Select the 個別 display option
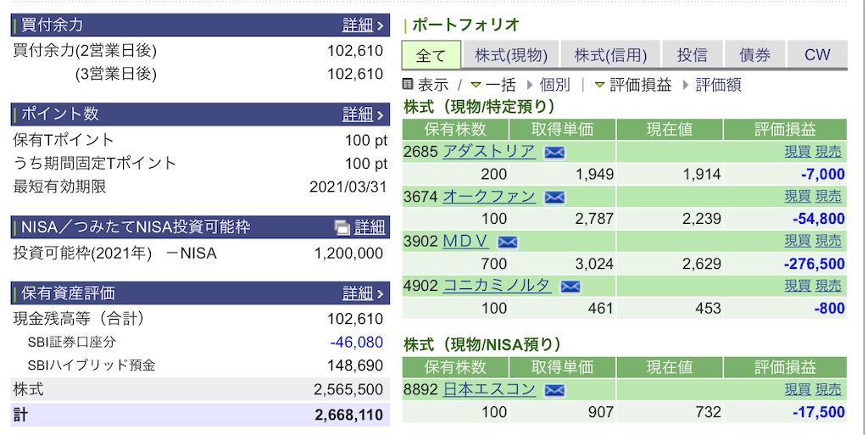The height and width of the screenshot is (435, 868). click(554, 85)
